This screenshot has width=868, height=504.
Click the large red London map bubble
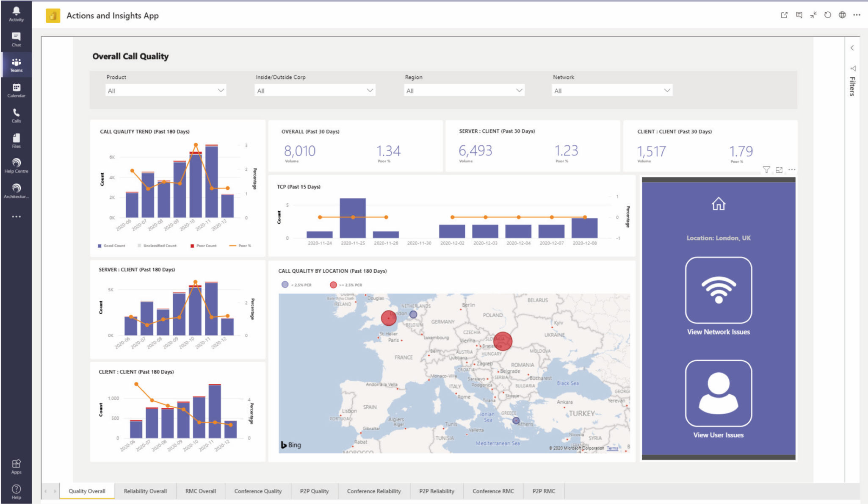tap(388, 318)
